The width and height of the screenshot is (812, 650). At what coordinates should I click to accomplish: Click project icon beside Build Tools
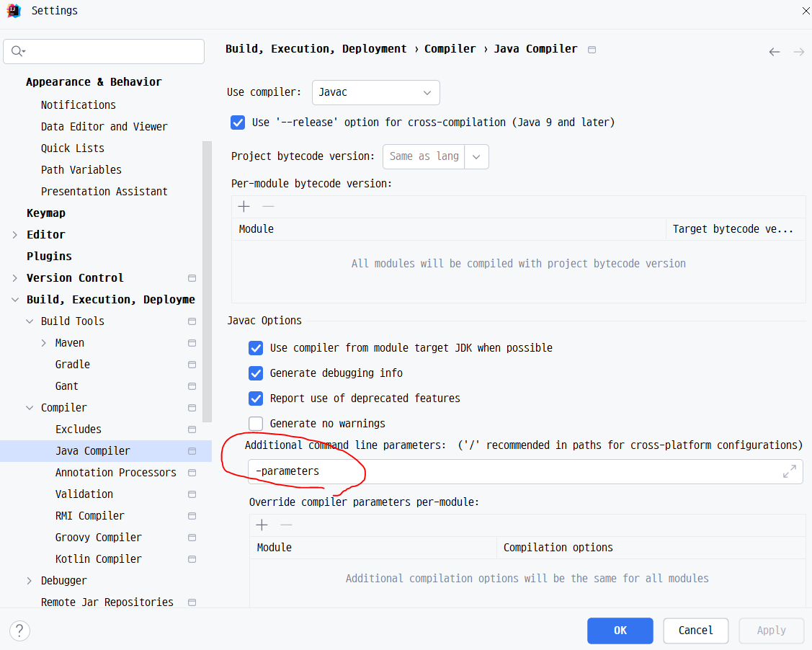coord(192,321)
